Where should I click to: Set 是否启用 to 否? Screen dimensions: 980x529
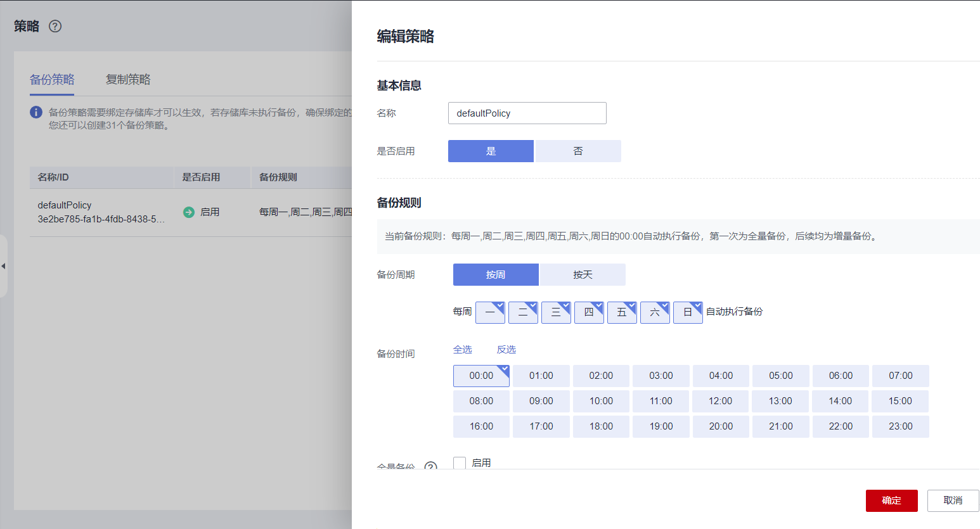tap(577, 151)
